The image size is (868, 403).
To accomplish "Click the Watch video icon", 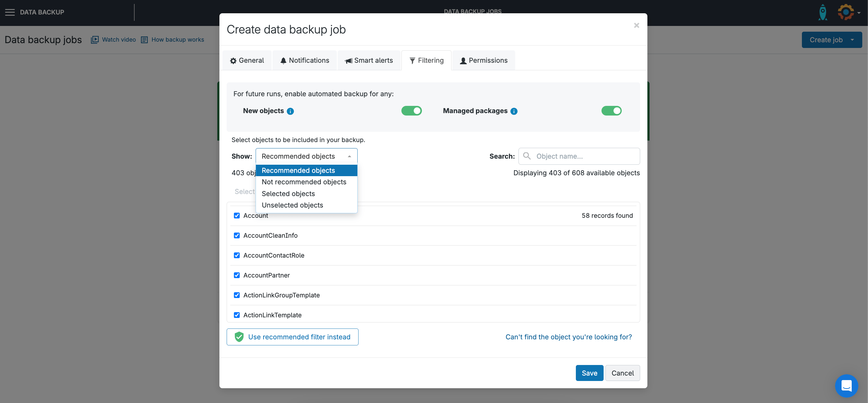I will [x=95, y=40].
